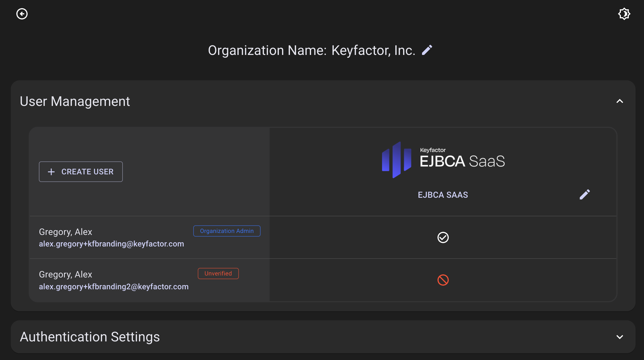
Task: Click the Organization Admin badge
Action: pos(227,231)
